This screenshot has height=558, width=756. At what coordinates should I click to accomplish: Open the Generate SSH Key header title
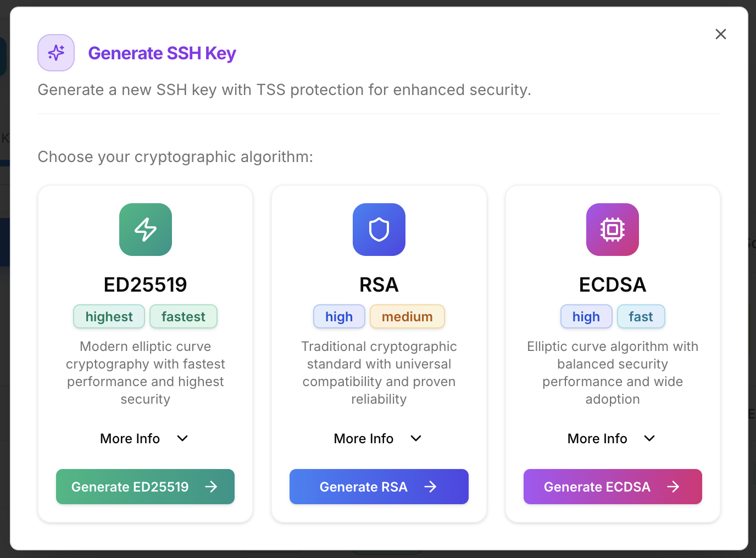(x=162, y=53)
